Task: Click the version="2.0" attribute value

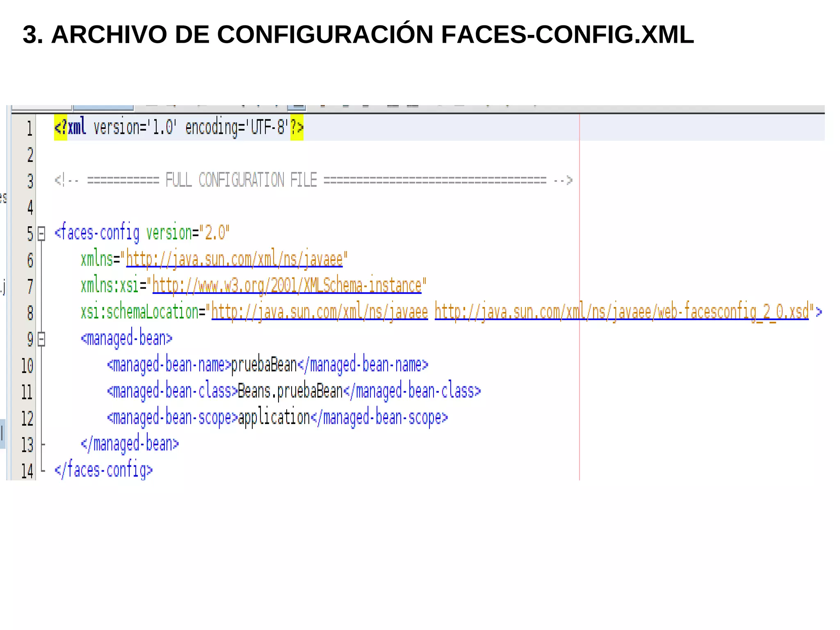Action: tap(215, 233)
